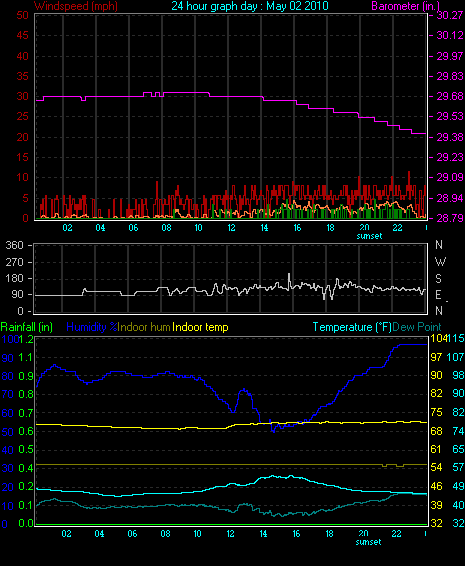Screen dimensions: 465x566
Task: Click the yellow '75' indoor temp value
Action: click(436, 412)
